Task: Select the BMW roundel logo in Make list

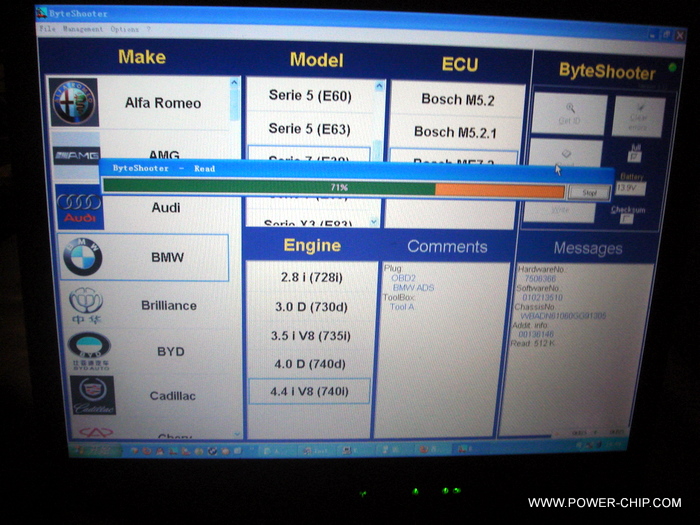Action: point(83,257)
